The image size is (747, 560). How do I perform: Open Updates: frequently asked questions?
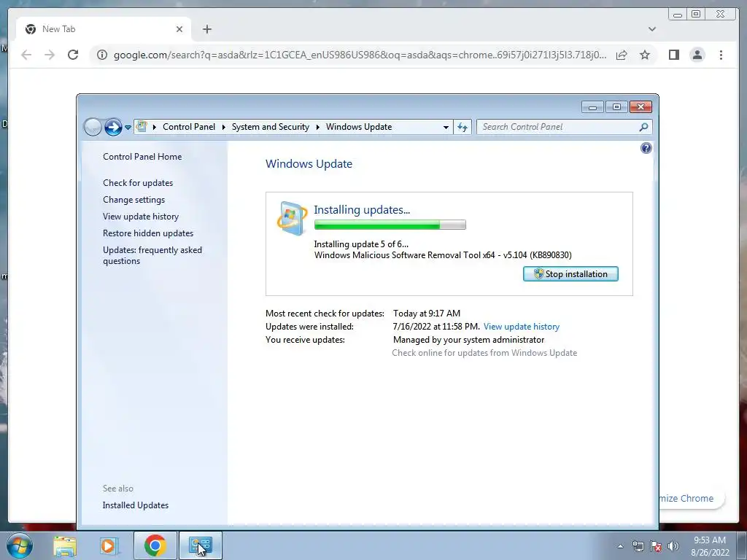point(152,255)
